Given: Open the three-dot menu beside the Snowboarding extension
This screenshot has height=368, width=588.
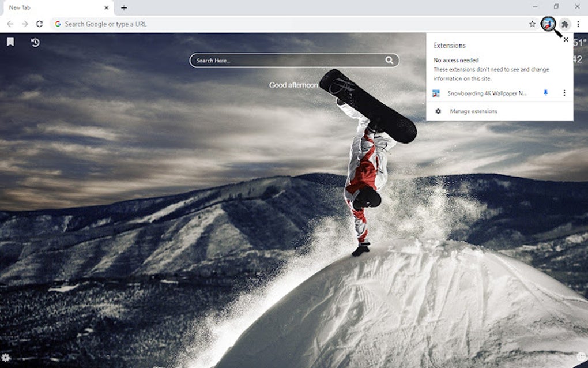Looking at the screenshot, I should tap(564, 92).
